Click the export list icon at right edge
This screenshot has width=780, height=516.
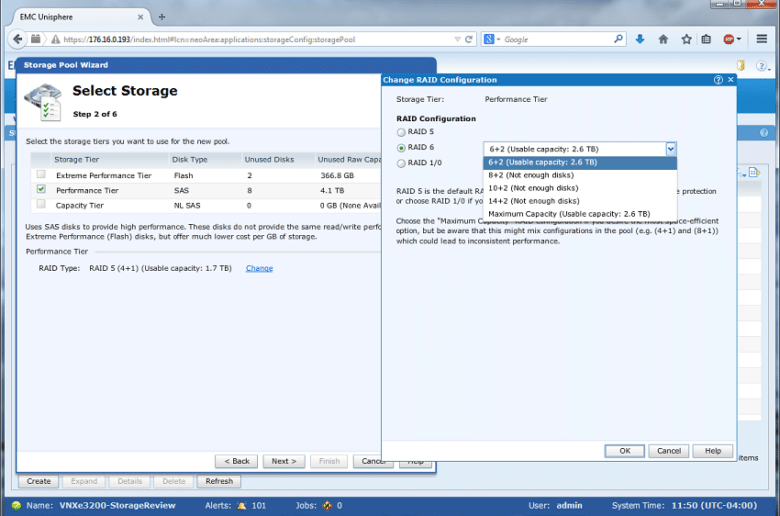pyautogui.click(x=754, y=172)
